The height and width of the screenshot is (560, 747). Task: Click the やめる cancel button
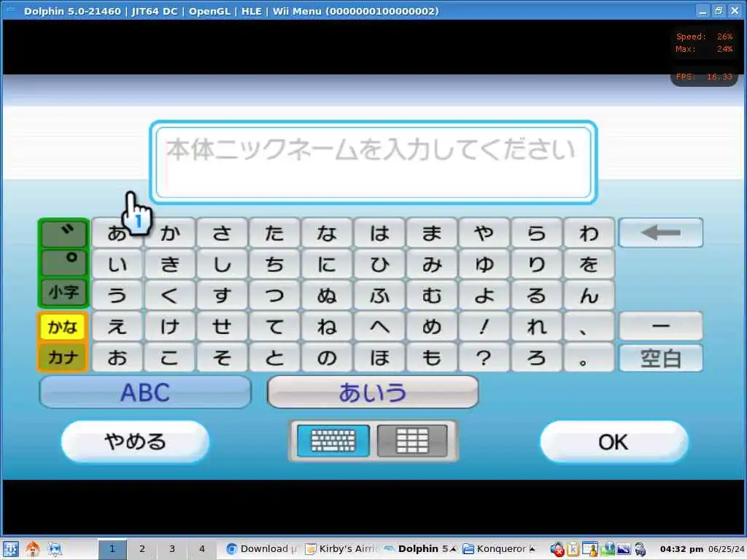click(135, 441)
